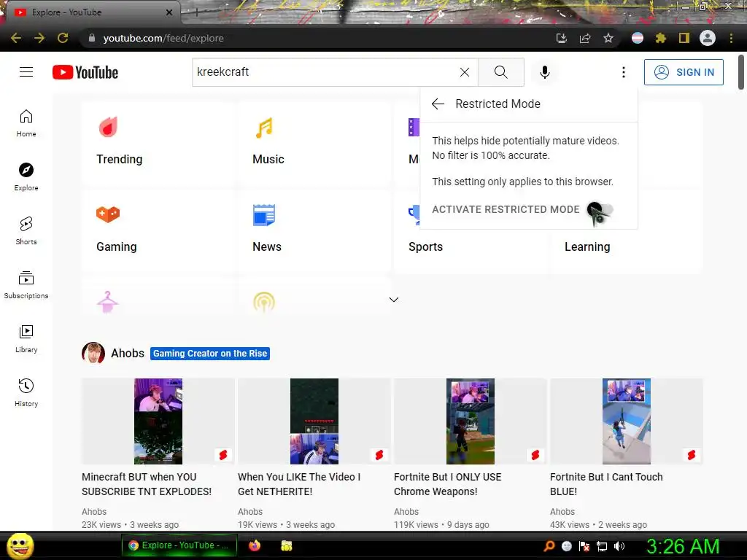Click Ahobs channel avatar
Viewport: 747px width, 560px height.
coord(93,354)
